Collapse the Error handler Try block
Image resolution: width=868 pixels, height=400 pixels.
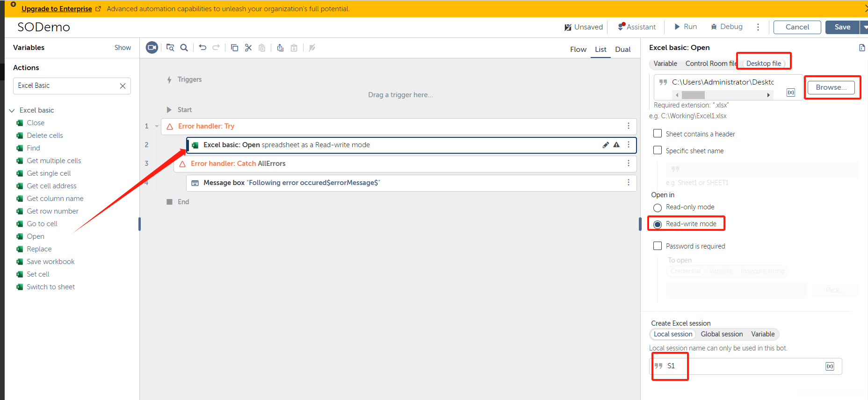157,126
